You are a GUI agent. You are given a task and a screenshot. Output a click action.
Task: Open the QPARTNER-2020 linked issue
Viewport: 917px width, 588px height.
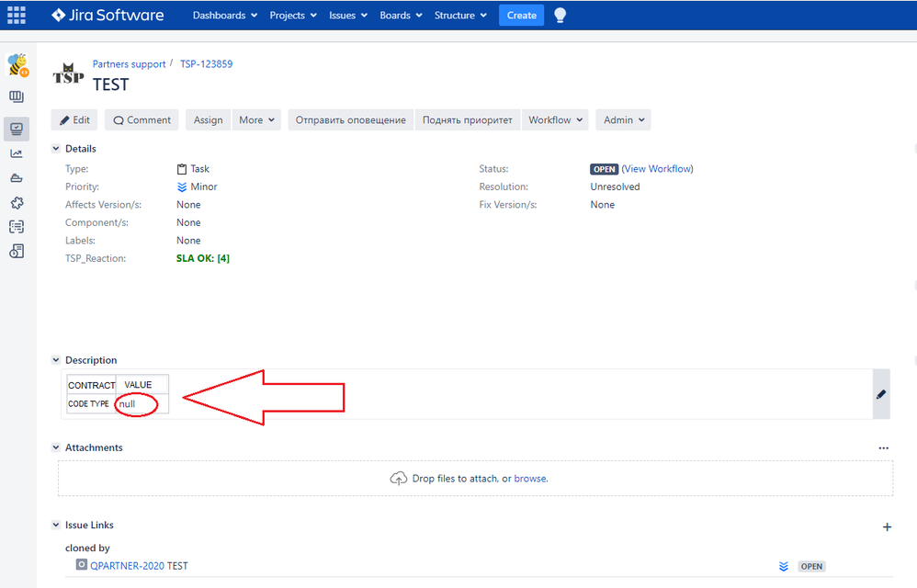(x=127, y=566)
